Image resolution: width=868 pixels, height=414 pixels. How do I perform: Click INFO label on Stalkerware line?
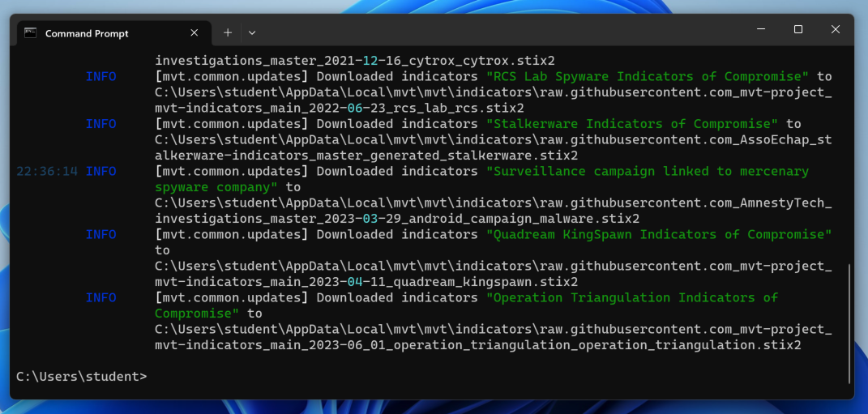101,124
